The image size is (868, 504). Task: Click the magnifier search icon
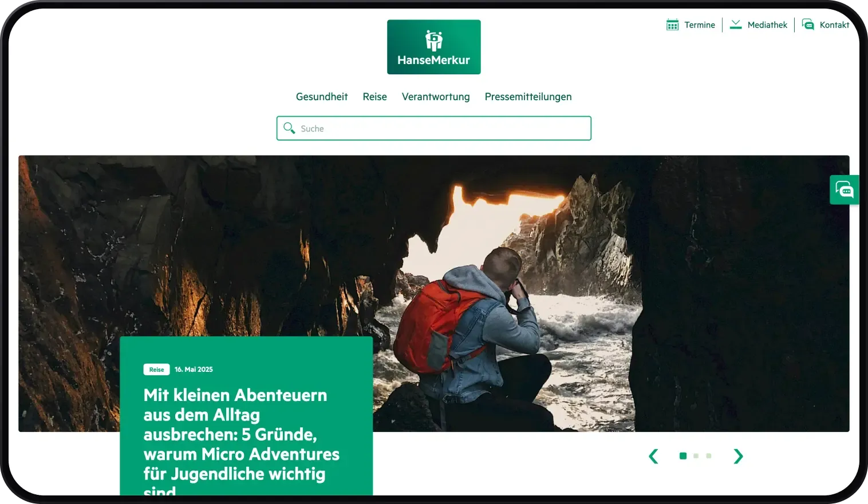click(x=290, y=128)
